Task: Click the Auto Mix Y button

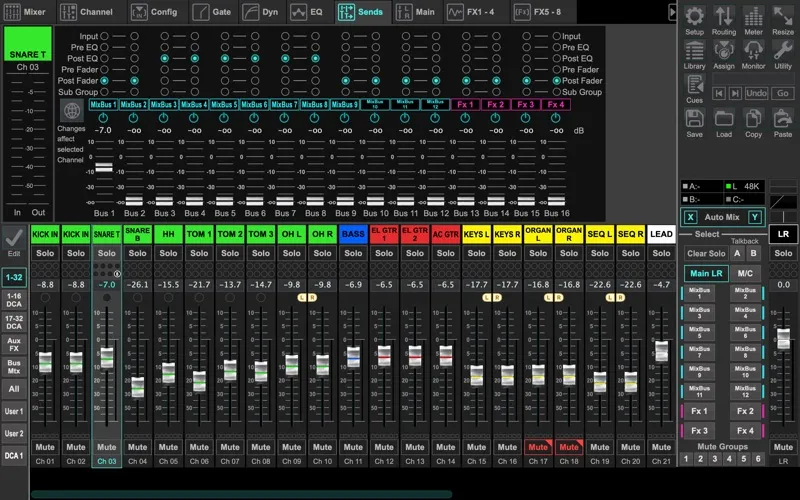Action: point(755,217)
